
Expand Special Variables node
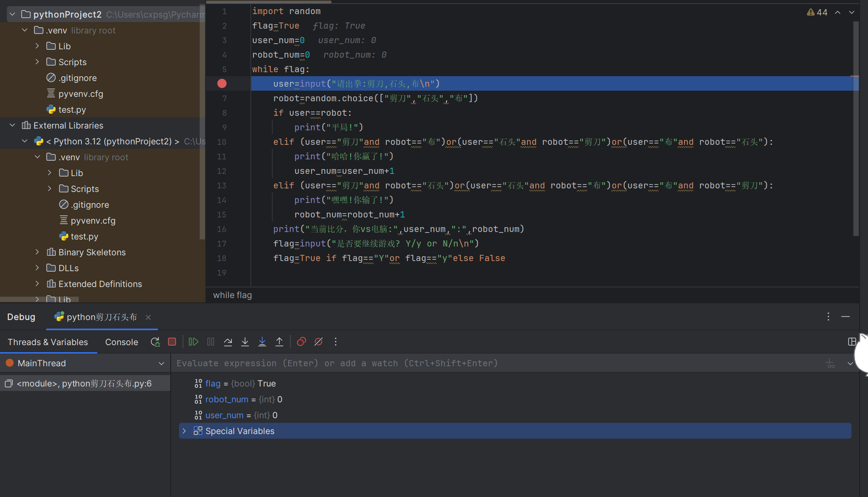pos(184,431)
